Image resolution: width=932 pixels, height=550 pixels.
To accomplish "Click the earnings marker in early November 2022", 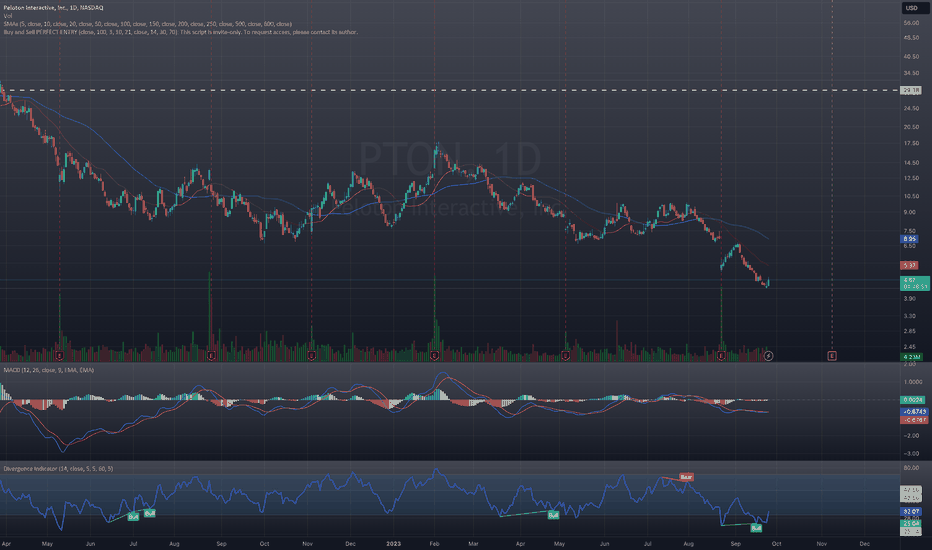I will tap(311, 356).
